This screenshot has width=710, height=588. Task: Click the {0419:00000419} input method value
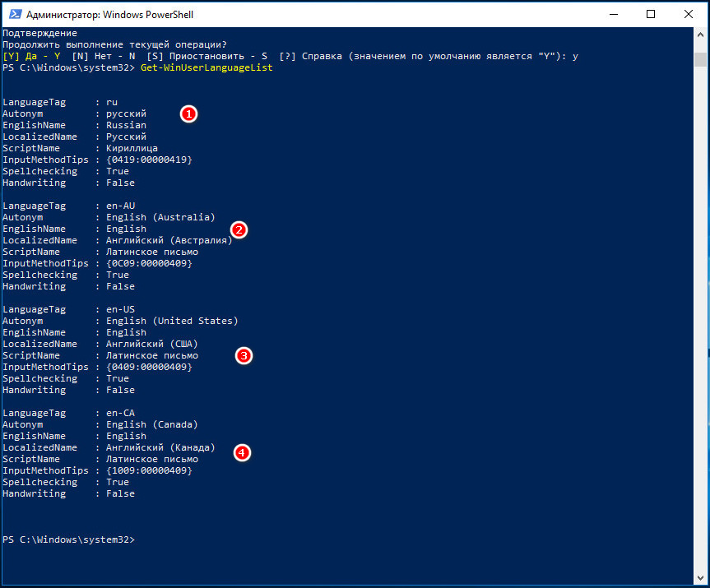pos(149,160)
